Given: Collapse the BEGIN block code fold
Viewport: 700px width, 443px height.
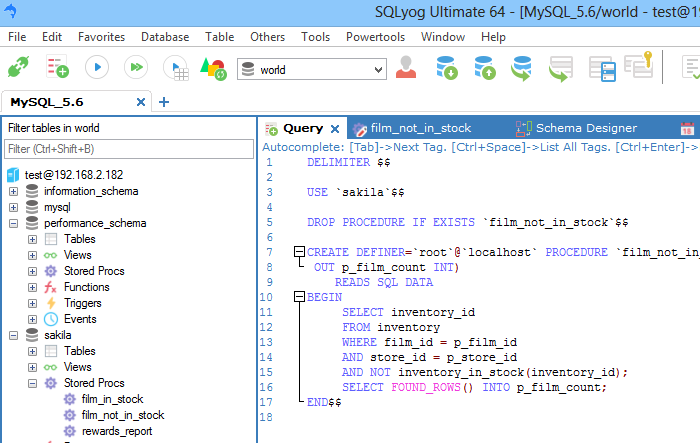Looking at the screenshot, I should click(x=299, y=297).
